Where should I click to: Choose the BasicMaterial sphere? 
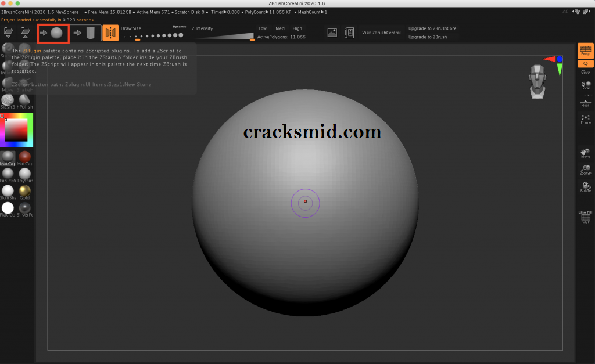click(8, 175)
